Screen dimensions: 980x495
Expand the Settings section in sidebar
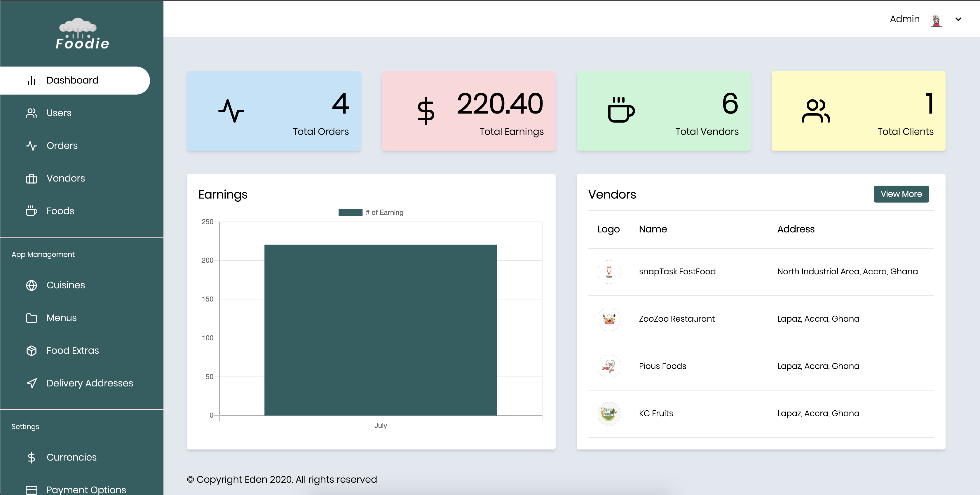click(x=25, y=426)
